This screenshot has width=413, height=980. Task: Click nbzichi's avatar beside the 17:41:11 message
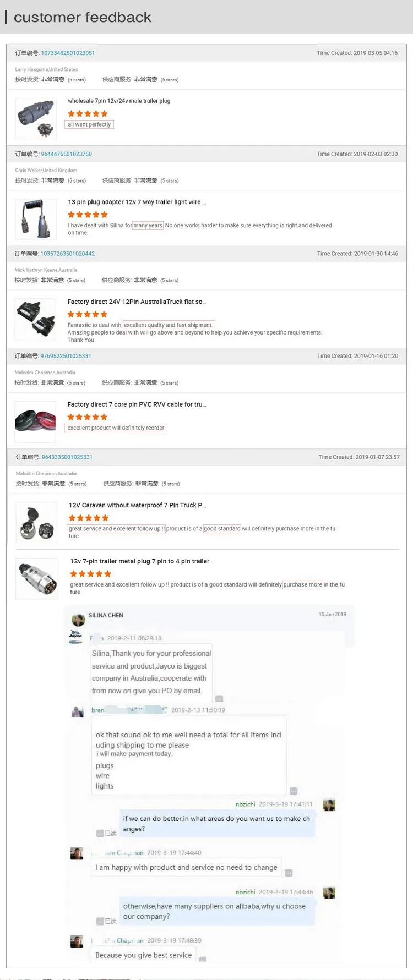(329, 805)
